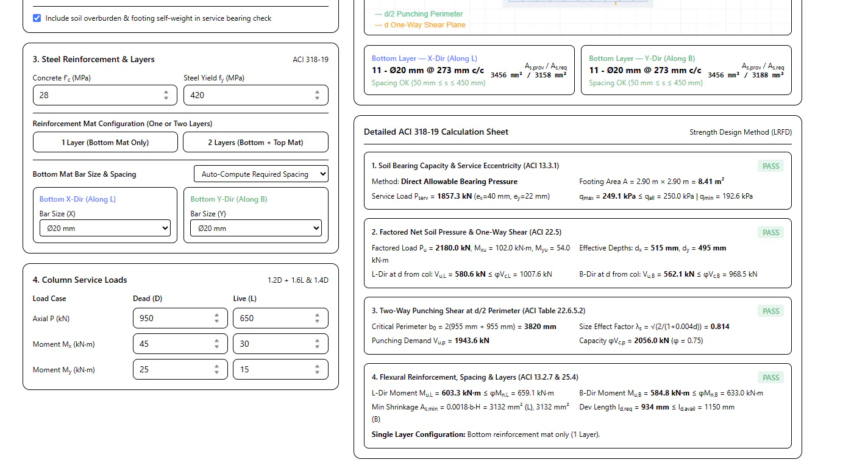Click the Axial P Dead stepper arrows
The height and width of the screenshot is (468, 868).
tap(216, 318)
